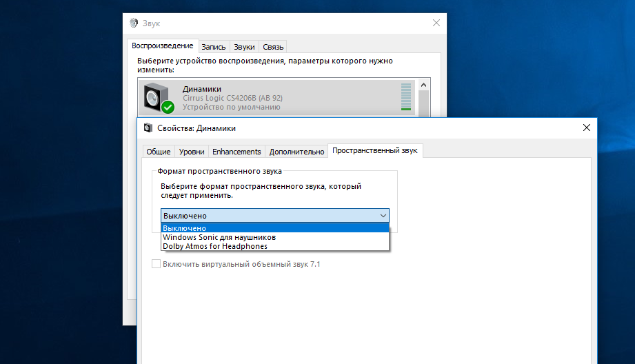This screenshot has width=635, height=364.
Task: Open the Уровни tab
Action: click(191, 152)
